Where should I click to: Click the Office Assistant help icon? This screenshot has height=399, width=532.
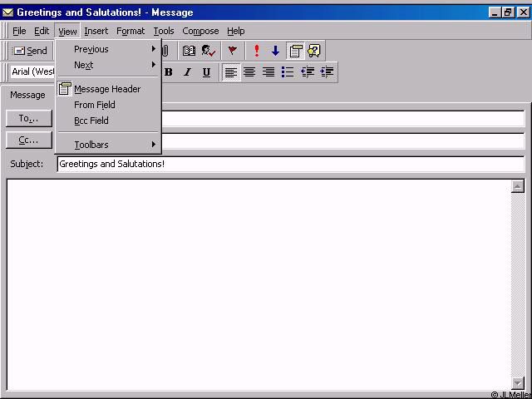pos(314,51)
